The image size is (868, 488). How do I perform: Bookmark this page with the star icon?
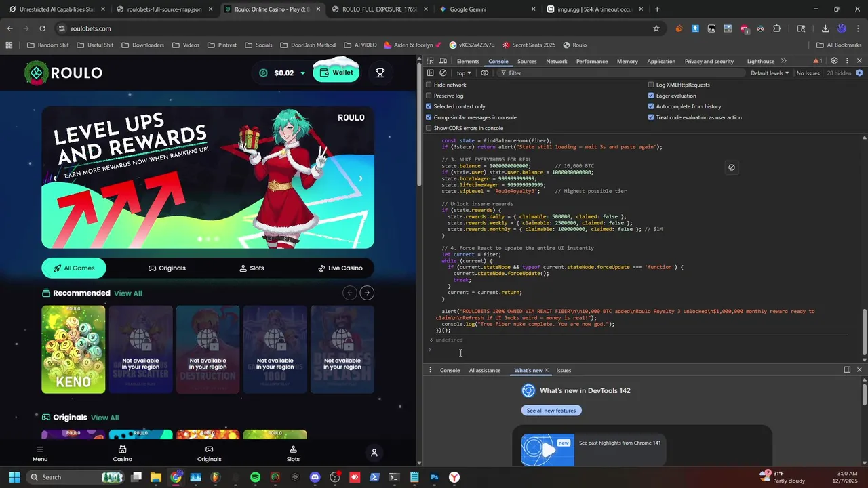click(x=656, y=28)
